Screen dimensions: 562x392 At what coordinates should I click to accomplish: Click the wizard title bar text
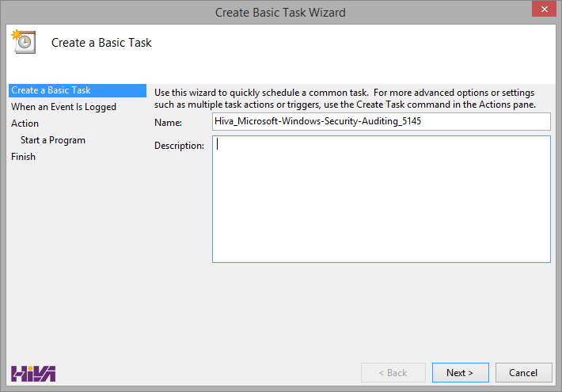[280, 13]
